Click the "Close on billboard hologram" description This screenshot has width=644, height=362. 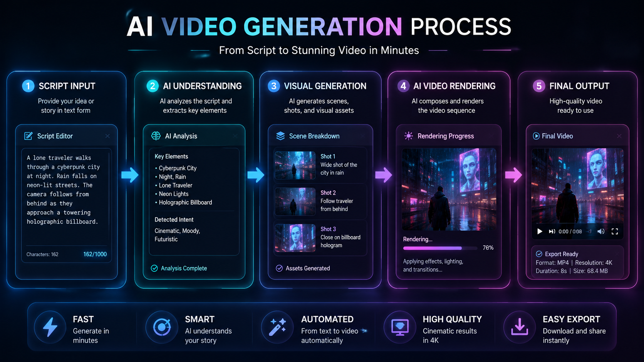click(x=340, y=241)
